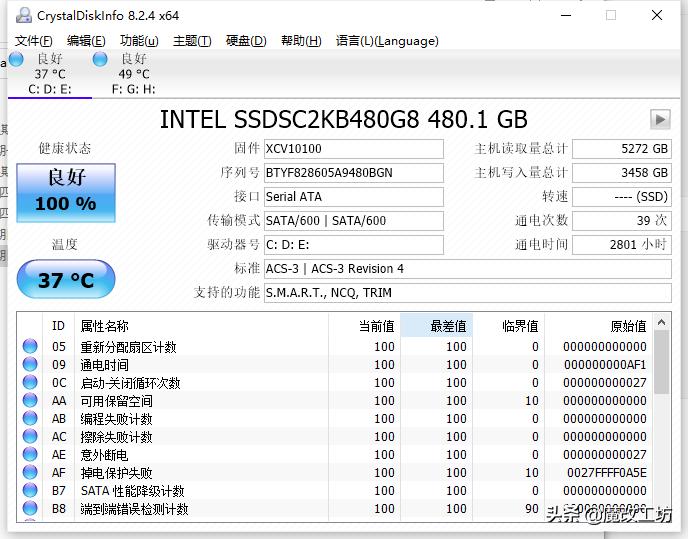
Task: Maximize the CrystalDiskInfo window
Action: pyautogui.click(x=611, y=15)
